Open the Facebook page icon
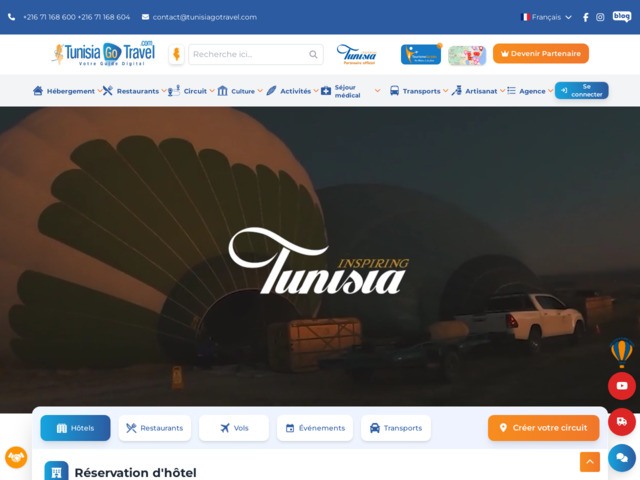640x480 pixels. point(585,17)
